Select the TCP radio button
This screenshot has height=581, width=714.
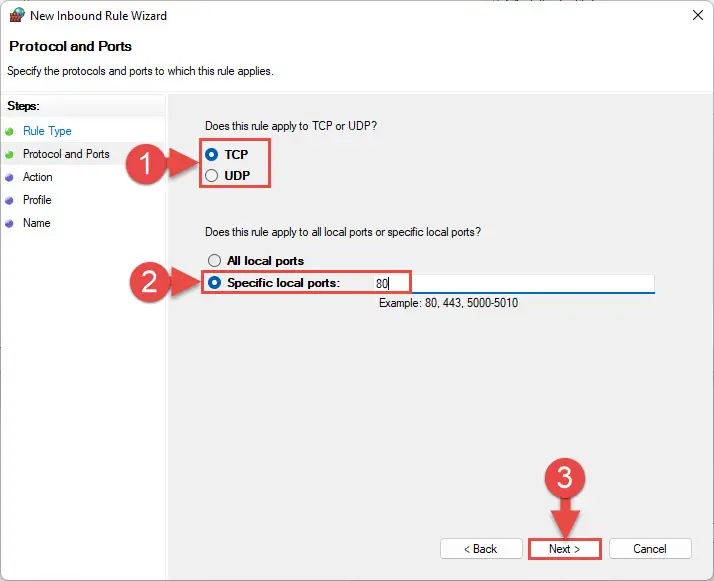[x=211, y=154]
